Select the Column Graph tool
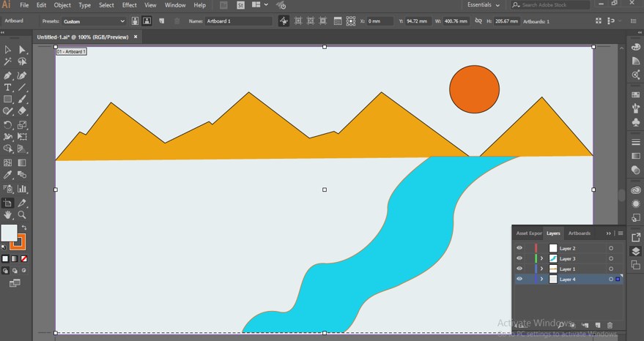 (x=22, y=189)
